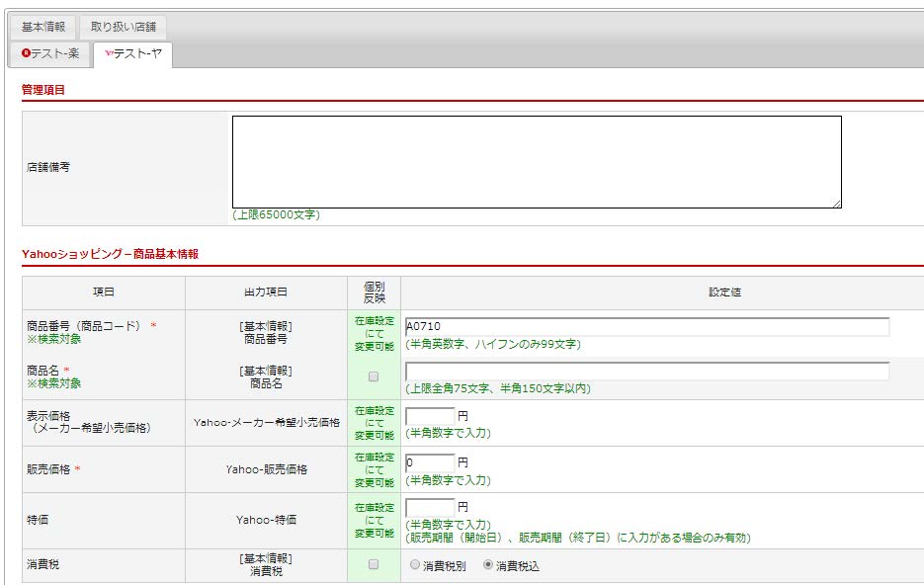Click the 販売価格 input showing 0
The image size is (924, 585).
430,462
